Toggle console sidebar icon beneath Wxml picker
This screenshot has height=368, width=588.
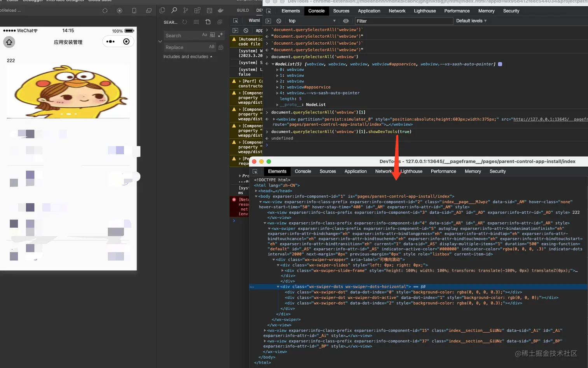click(x=235, y=30)
